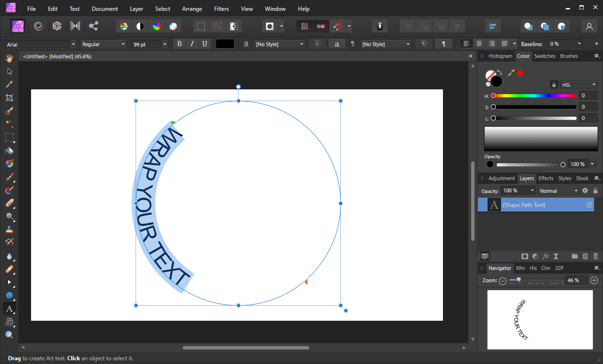Click the zoom out minus button
The image size is (603, 364).
[503, 281]
